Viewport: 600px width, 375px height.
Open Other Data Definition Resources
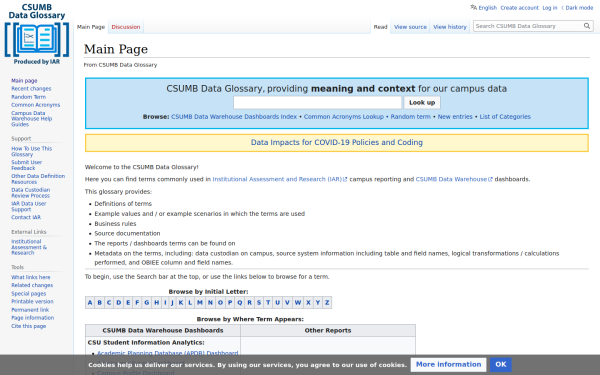pos(38,179)
